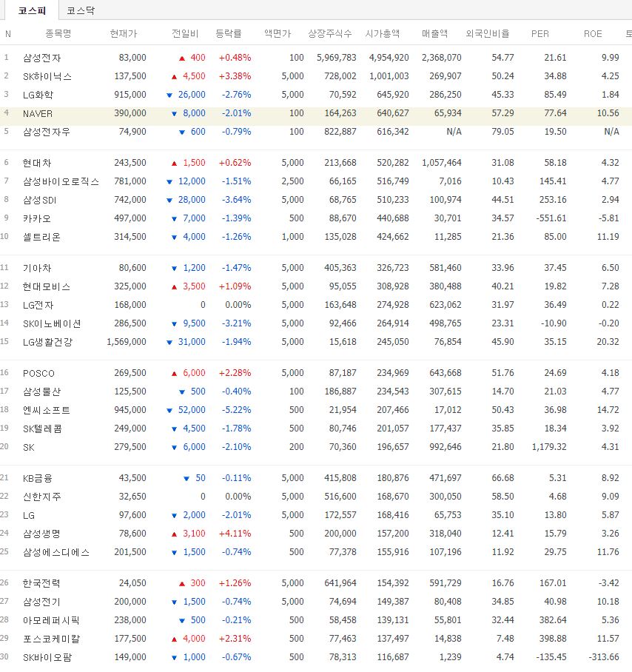Click the 액면가 column header
The width and height of the screenshot is (632, 672).
[x=278, y=33]
